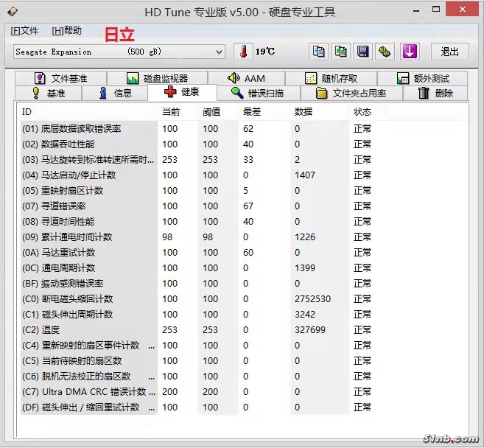Open the 额外测试 tab

[423, 78]
